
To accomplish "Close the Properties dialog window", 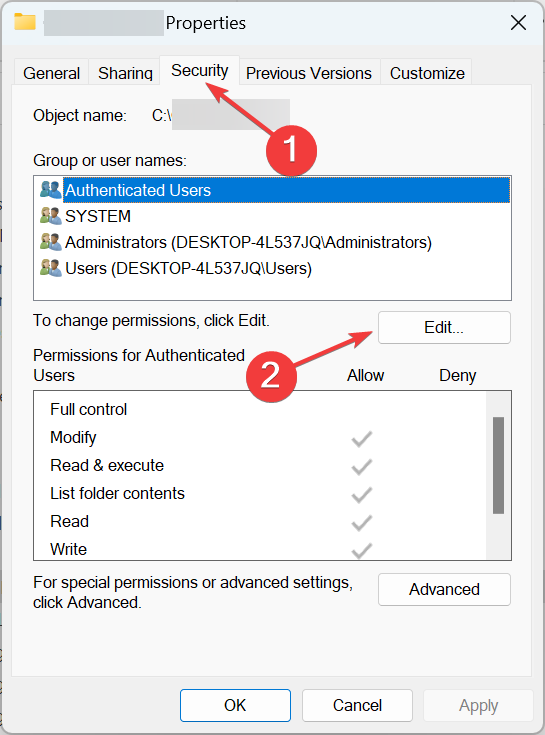I will [x=518, y=22].
